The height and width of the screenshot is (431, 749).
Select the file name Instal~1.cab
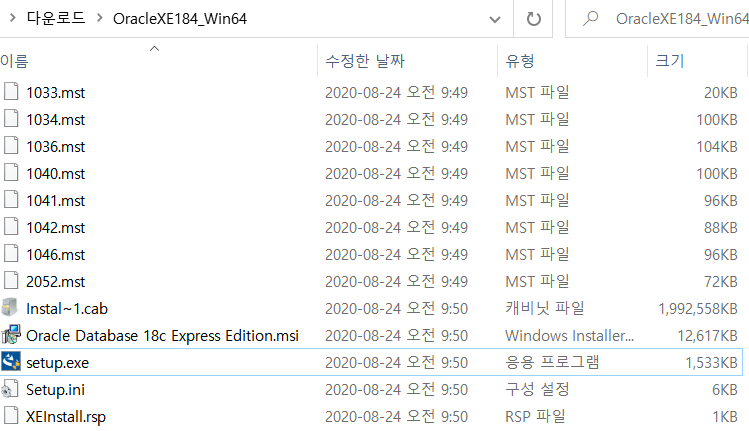67,309
